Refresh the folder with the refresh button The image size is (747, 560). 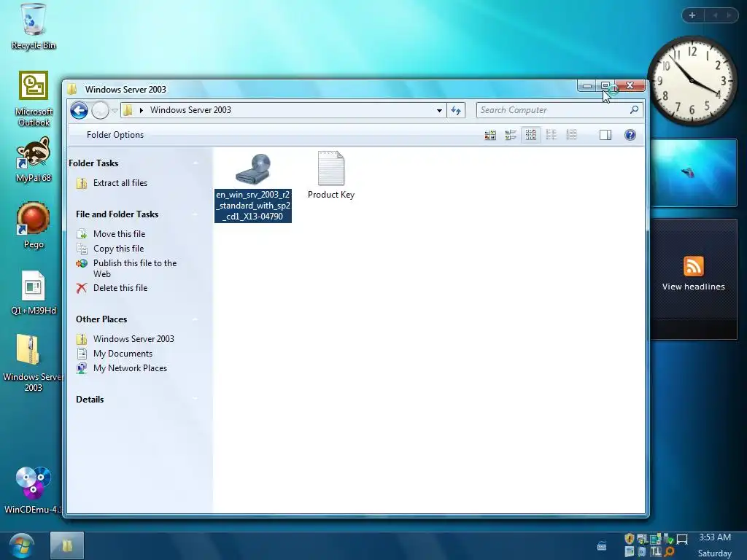point(456,111)
